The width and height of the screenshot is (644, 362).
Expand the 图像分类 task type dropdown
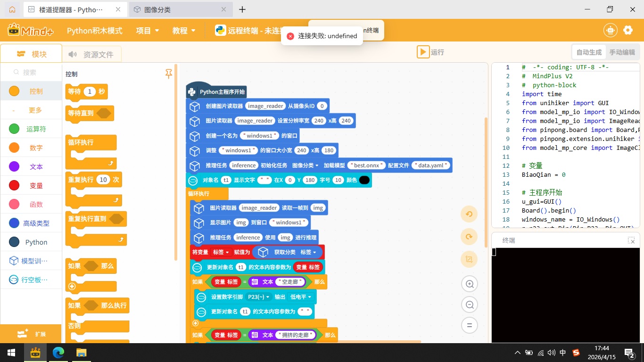[305, 165]
